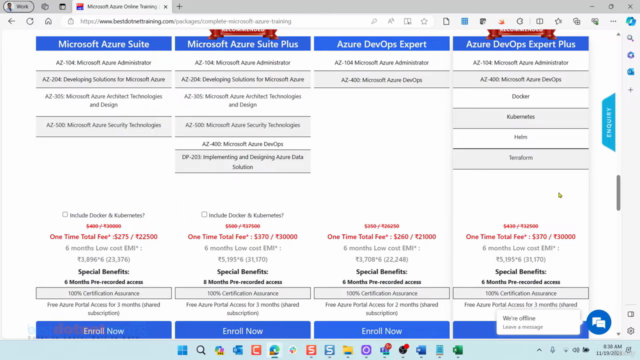Select AZ-400 Azure DevOps in DevOps Expert
This screenshot has height=360, width=640.
(382, 80)
